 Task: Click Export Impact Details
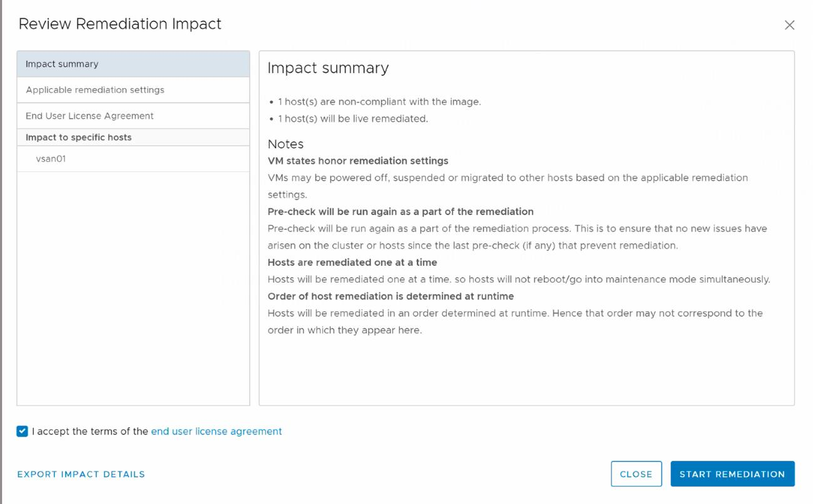click(x=81, y=474)
